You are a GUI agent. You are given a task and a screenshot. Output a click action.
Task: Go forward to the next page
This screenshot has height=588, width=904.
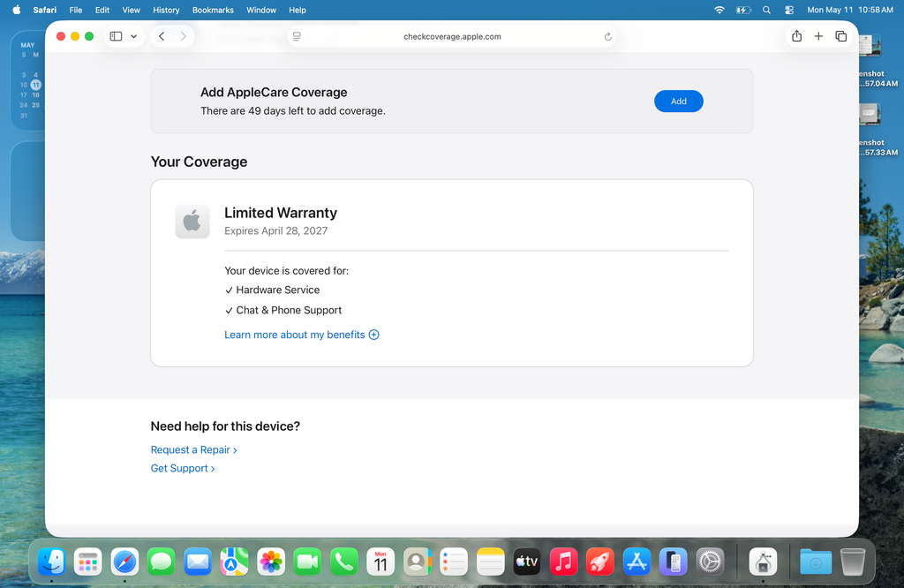pos(184,36)
